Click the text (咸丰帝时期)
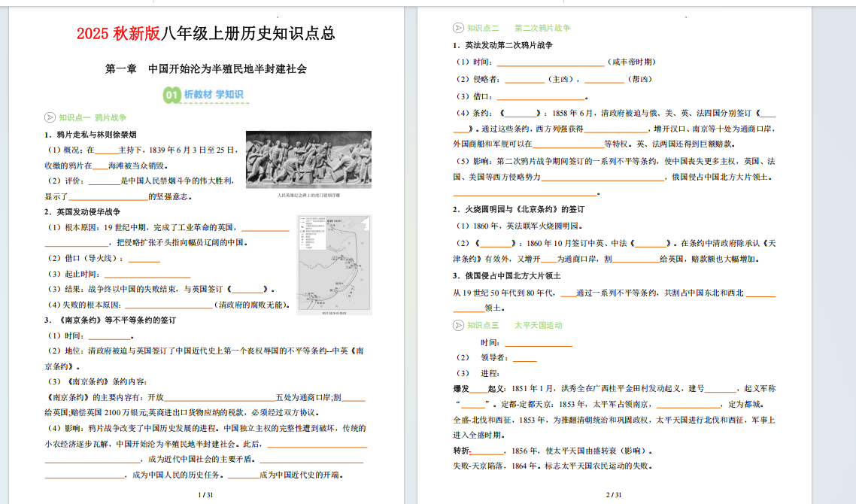Viewport: 856px width, 504px height. pyautogui.click(x=632, y=62)
